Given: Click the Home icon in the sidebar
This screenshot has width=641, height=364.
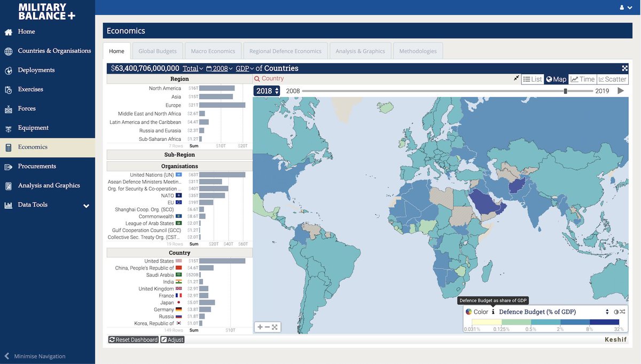Looking at the screenshot, I should [x=8, y=32].
